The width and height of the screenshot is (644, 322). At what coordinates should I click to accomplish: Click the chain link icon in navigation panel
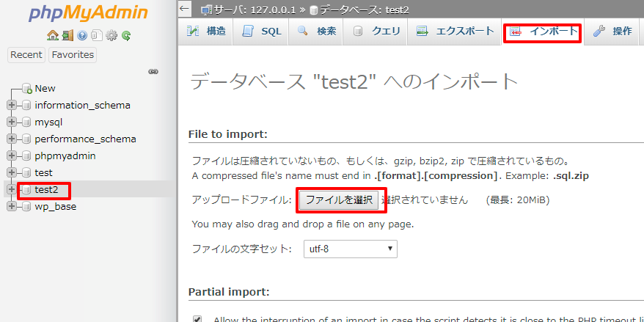click(x=153, y=72)
